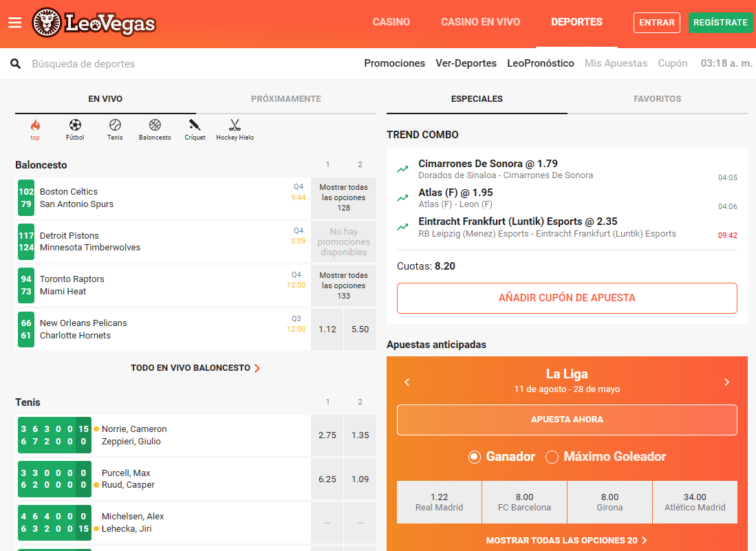Open the hamburger menu
The width and height of the screenshot is (756, 551).
point(15,23)
